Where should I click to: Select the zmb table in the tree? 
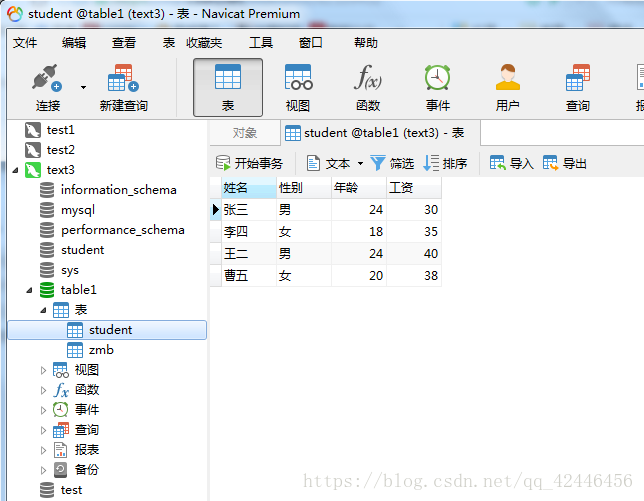101,350
